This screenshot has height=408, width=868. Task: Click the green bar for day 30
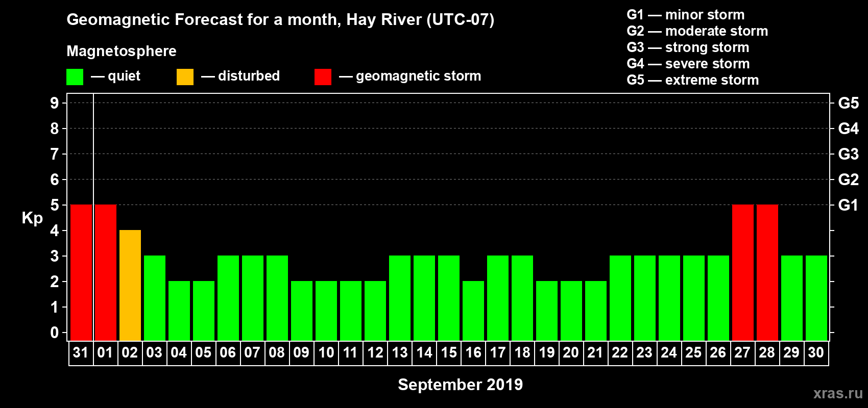(816, 298)
